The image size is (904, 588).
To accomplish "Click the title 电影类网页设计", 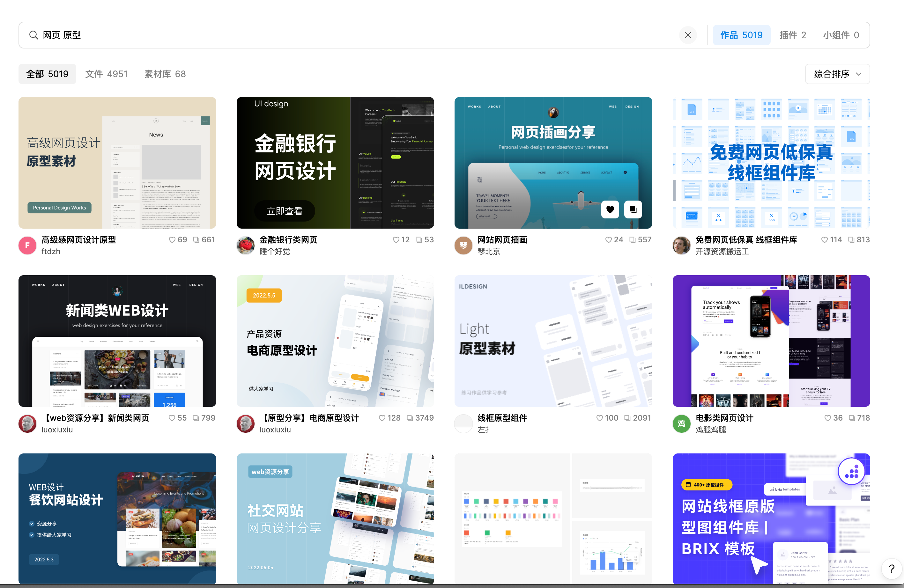I will coord(724,418).
